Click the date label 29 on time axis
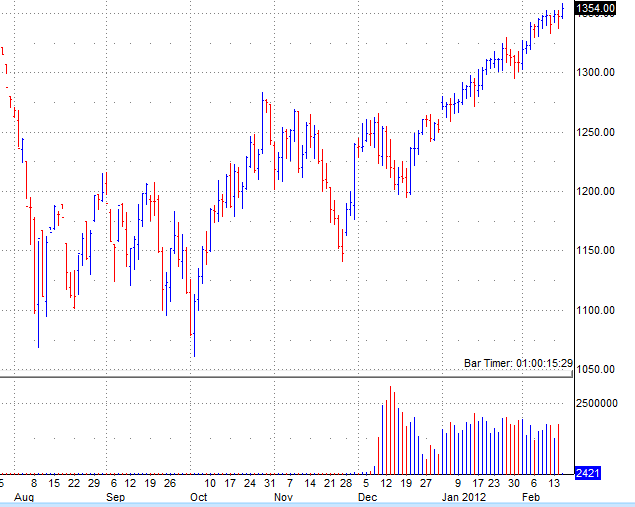 (94, 483)
